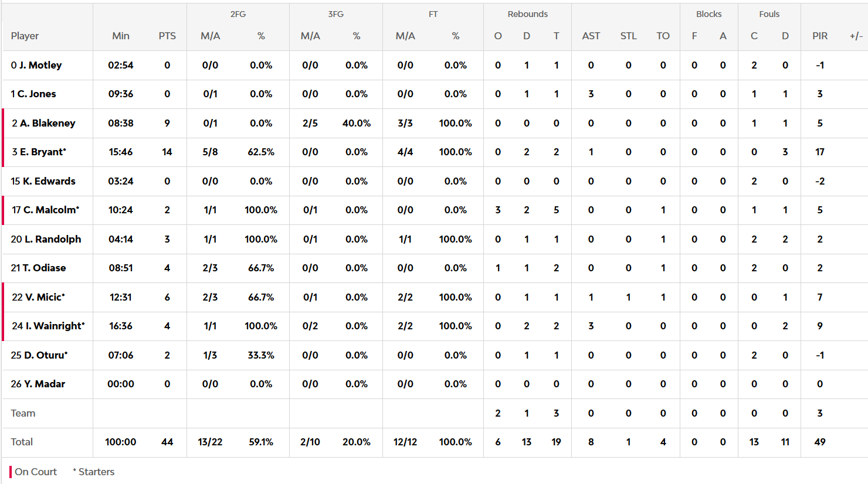
Task: Click the Player column header
Action: click(25, 36)
